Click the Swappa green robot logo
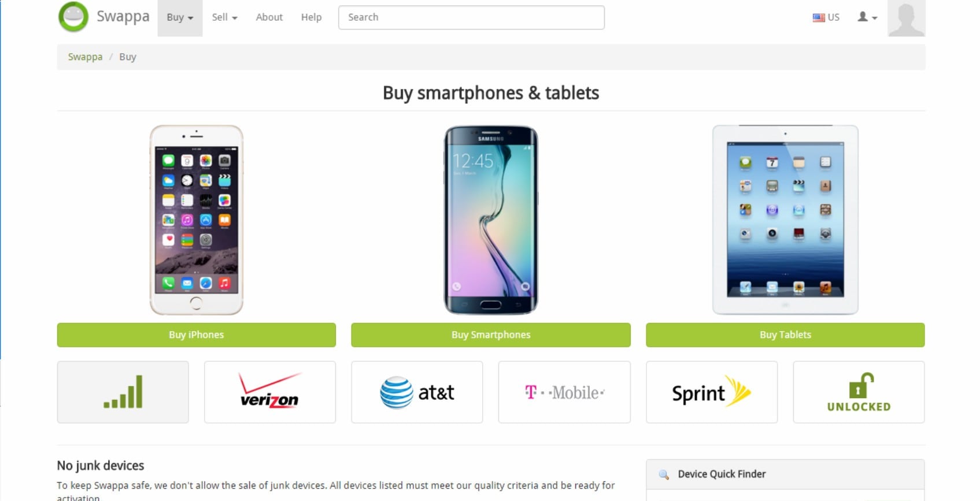Viewport: 980px width, 501px height. pyautogui.click(x=73, y=17)
